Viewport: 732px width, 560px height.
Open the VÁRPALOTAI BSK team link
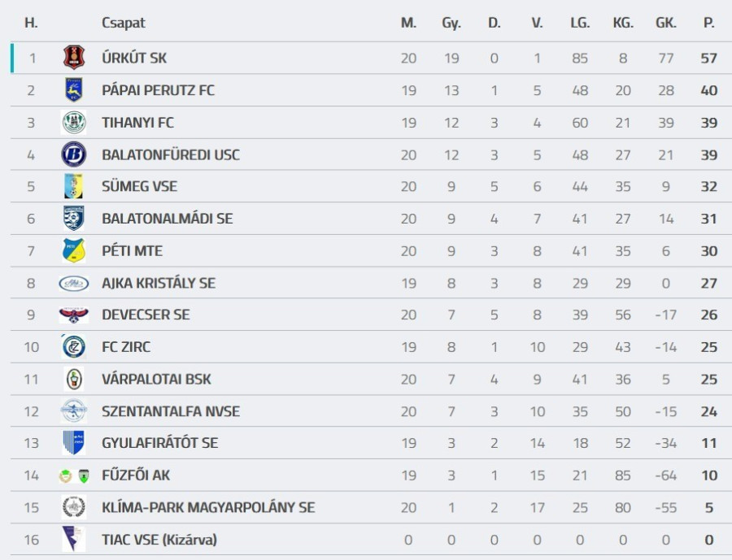point(155,379)
